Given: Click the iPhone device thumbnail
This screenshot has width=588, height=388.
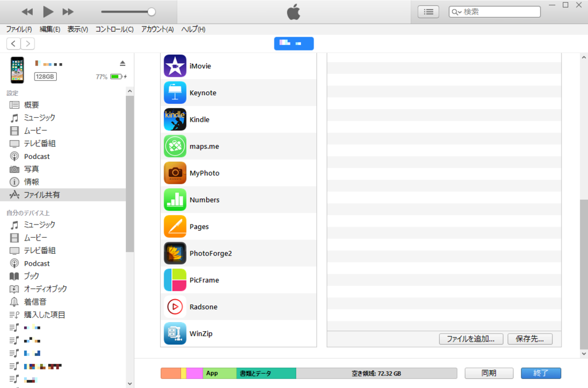Looking at the screenshot, I should click(17, 70).
